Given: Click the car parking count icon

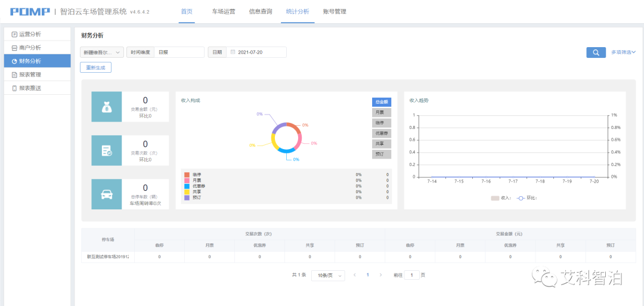Looking at the screenshot, I should pos(106,194).
